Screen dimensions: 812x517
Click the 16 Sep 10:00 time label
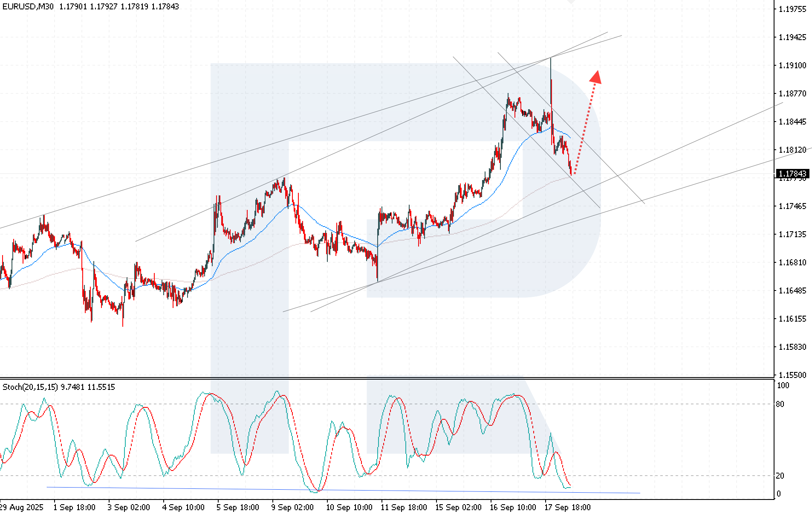point(513,507)
